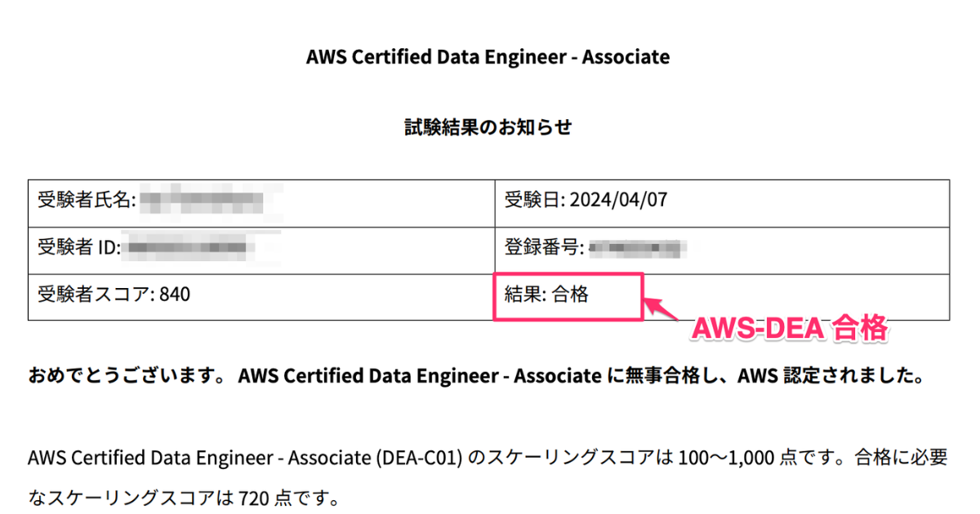Click the blurred 登録番号 value
This screenshot has width=980, height=514.
[637, 246]
